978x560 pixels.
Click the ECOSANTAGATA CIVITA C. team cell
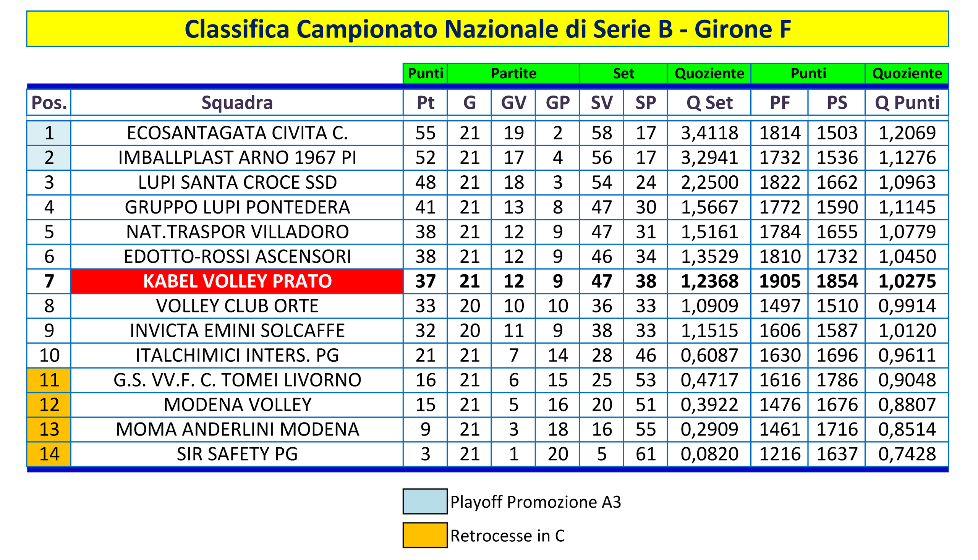click(237, 133)
